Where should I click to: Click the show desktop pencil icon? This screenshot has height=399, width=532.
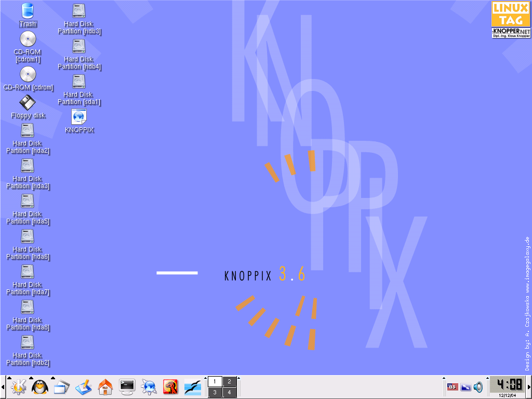point(84,387)
